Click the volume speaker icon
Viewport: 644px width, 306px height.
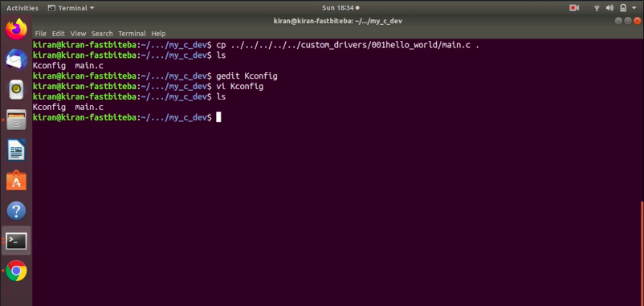pyautogui.click(x=609, y=8)
